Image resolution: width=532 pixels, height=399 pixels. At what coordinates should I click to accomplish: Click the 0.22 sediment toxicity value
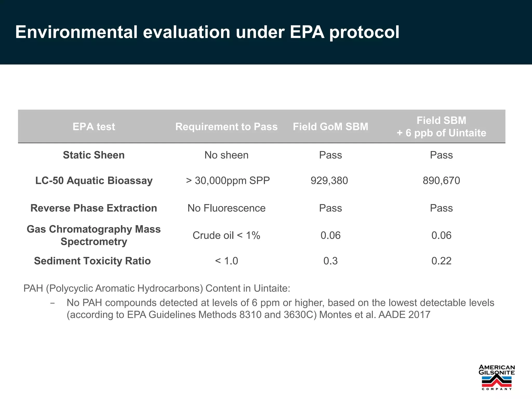(441, 261)
